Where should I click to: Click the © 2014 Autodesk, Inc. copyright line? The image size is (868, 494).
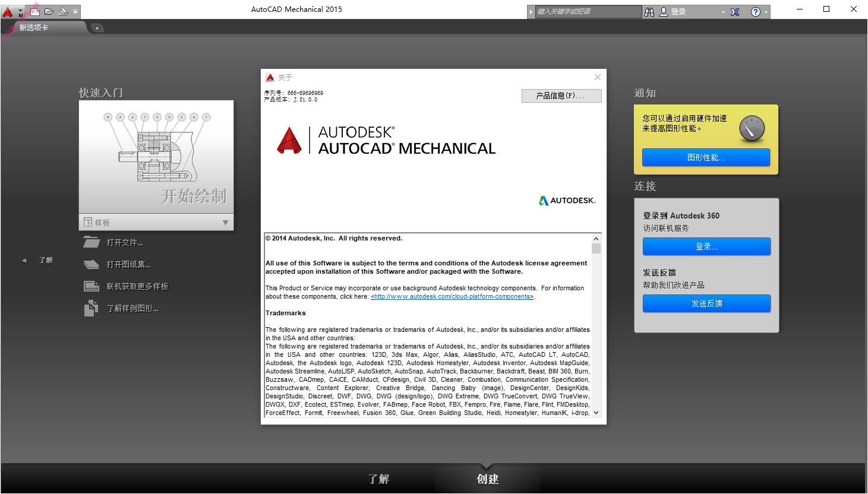tap(334, 238)
